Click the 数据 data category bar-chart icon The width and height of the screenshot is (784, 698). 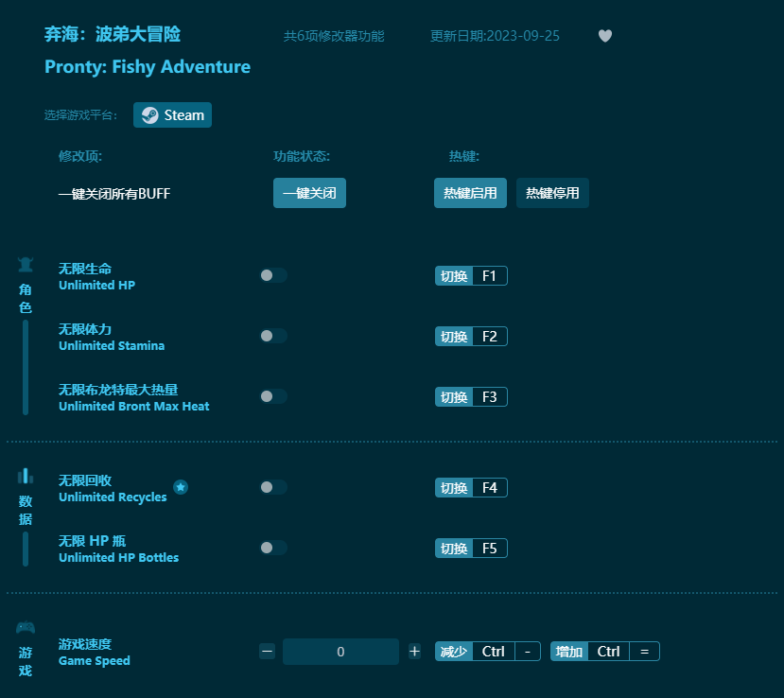pyautogui.click(x=25, y=478)
